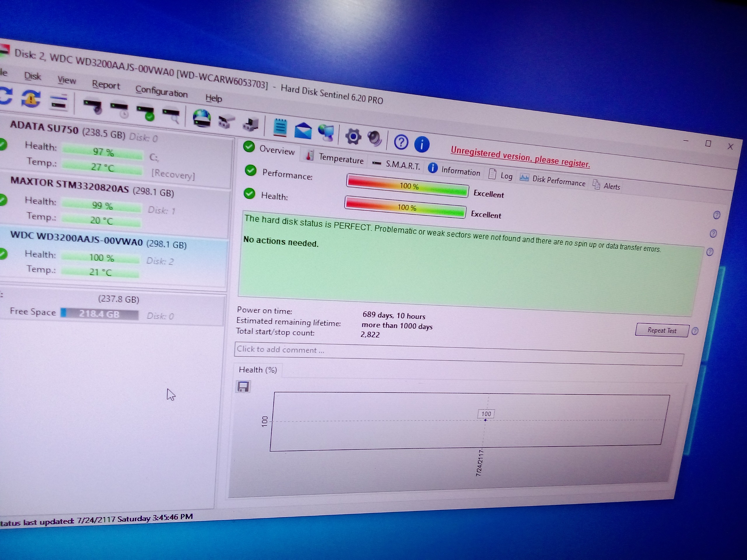
Task: Click the refresh with warning icon
Action: [31, 99]
